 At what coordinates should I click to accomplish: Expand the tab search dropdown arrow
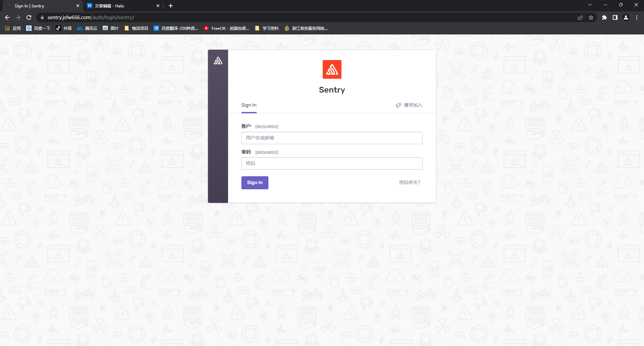click(590, 5)
